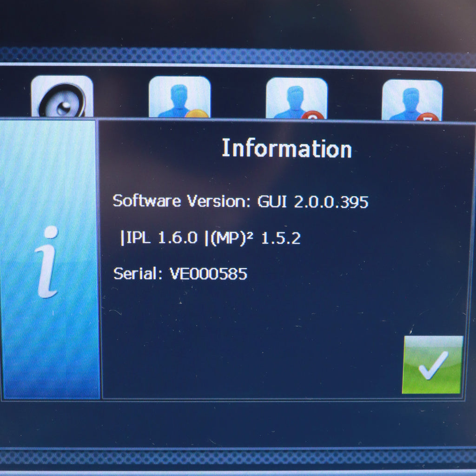Select the '|IPL 1.6.0 |(MP)² 1.5.2' line
This screenshot has height=476, width=476.
210,238
